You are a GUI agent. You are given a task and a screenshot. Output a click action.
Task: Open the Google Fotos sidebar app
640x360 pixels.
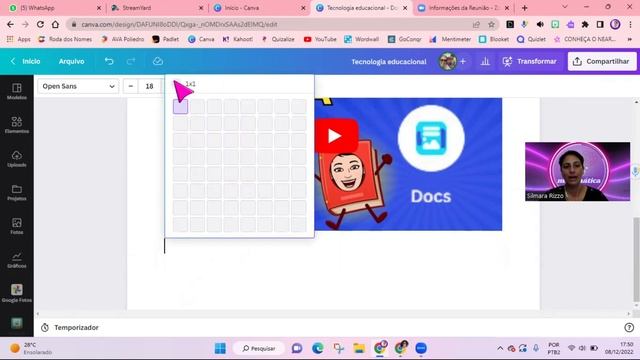click(17, 293)
